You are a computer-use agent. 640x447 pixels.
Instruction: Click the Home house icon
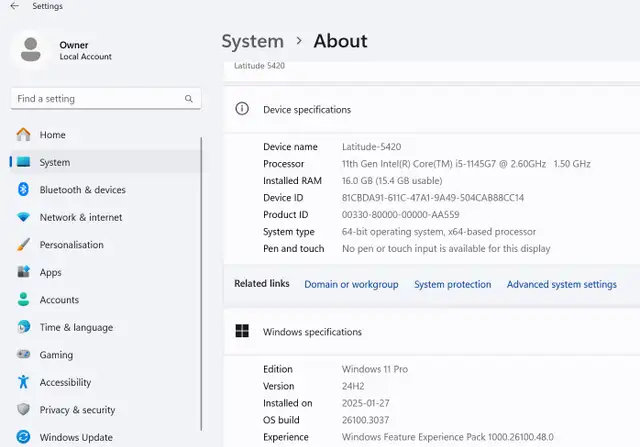pos(23,134)
